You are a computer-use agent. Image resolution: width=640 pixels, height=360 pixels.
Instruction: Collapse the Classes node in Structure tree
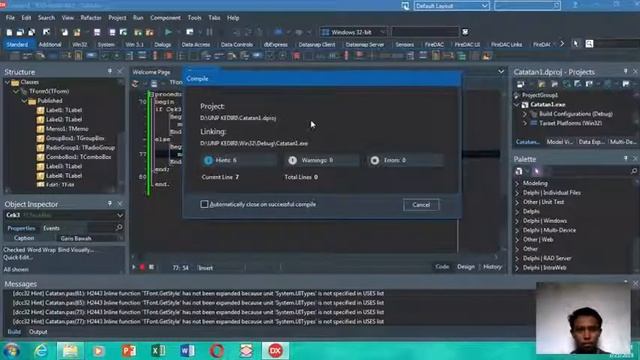coord(7,82)
